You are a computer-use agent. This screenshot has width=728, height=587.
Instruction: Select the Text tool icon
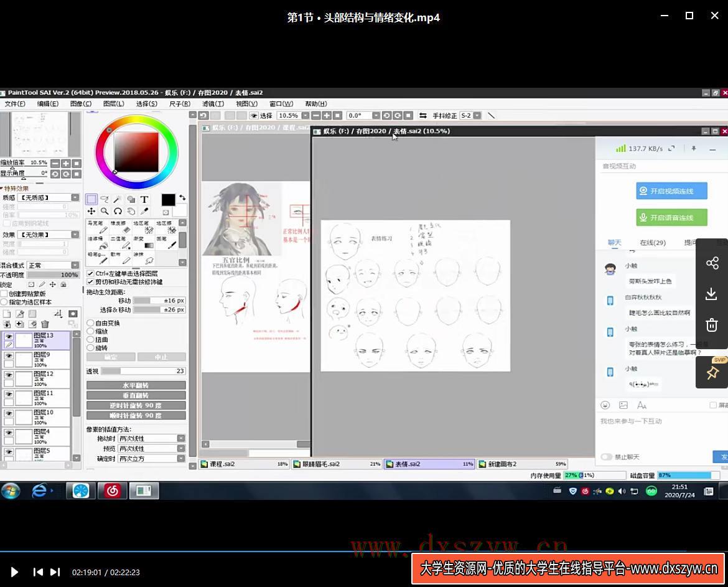pos(144,199)
